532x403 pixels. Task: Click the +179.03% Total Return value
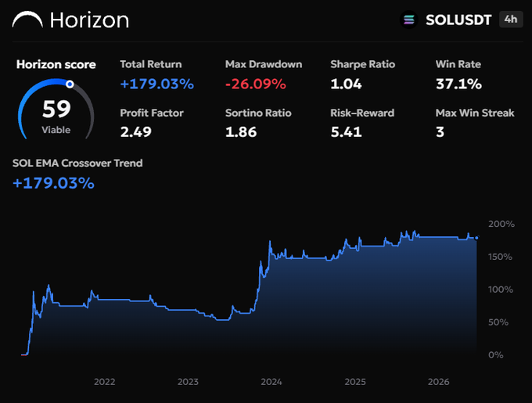(x=157, y=84)
